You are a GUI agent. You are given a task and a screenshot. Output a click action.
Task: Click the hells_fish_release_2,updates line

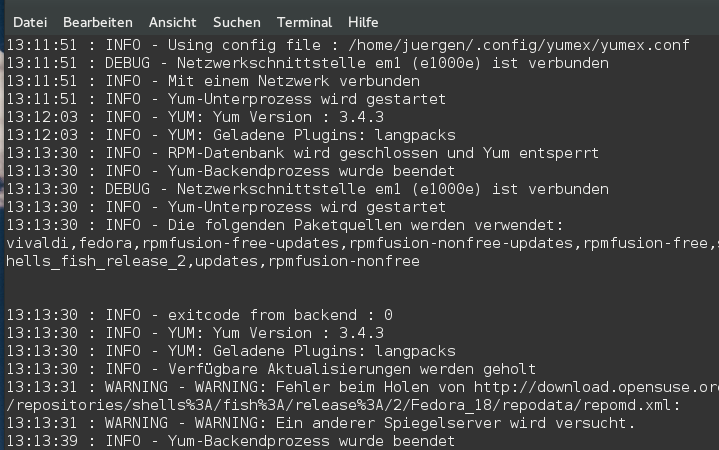click(x=213, y=261)
